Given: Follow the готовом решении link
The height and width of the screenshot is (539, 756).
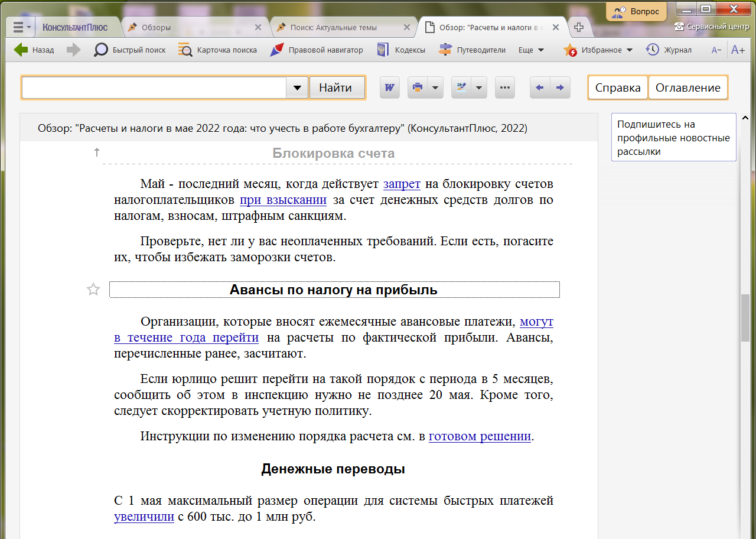Looking at the screenshot, I should click(x=480, y=437).
